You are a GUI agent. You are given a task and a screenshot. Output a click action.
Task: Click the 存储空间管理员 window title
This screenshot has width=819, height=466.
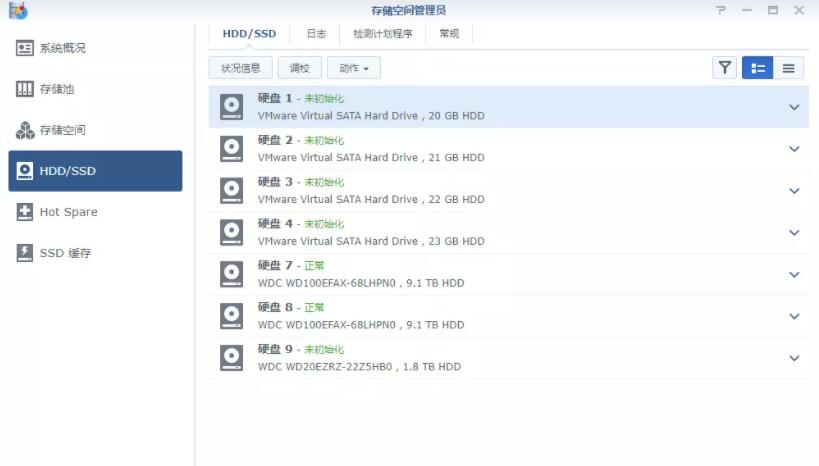[x=408, y=10]
